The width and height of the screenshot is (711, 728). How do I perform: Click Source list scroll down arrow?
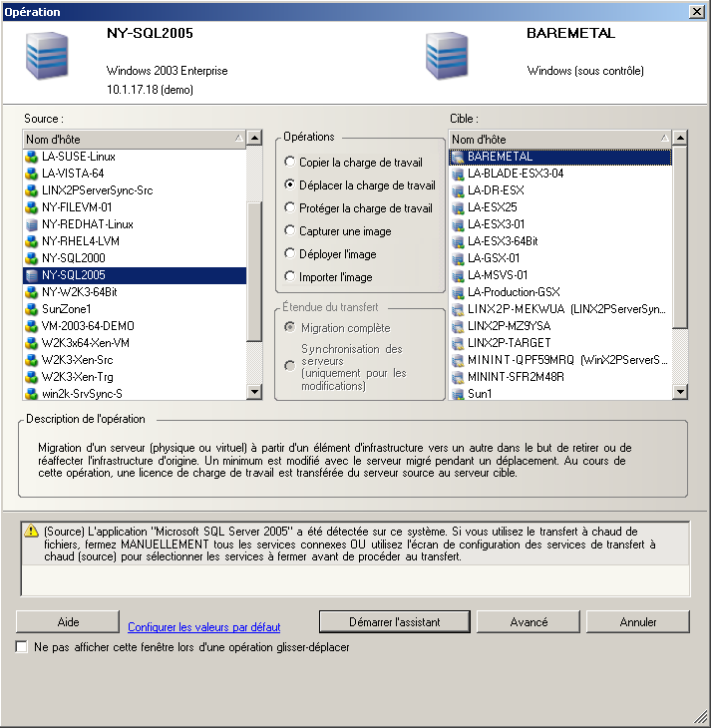254,392
